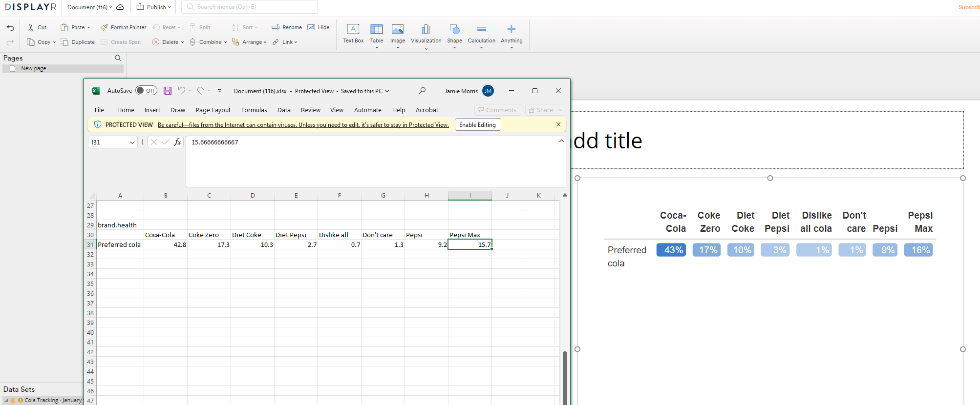Viewport: 980px width, 405px height.
Task: Click Excel Insert Function fx icon
Action: tap(177, 142)
